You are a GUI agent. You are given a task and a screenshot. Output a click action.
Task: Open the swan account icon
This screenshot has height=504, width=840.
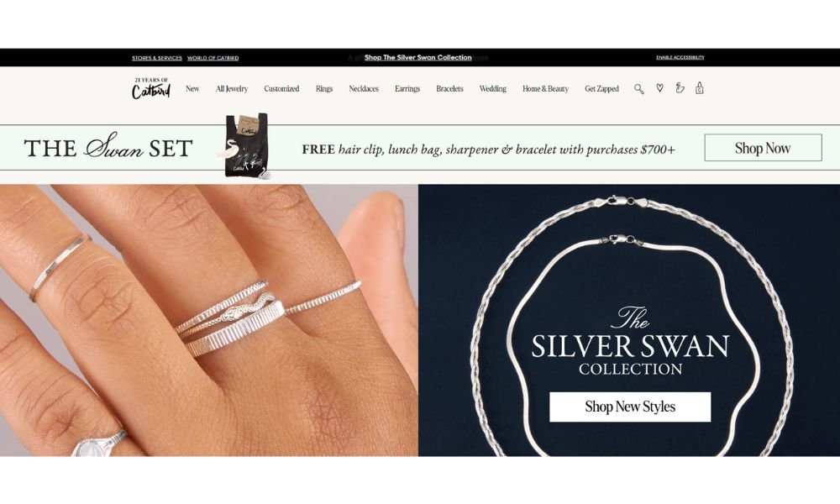tap(680, 88)
